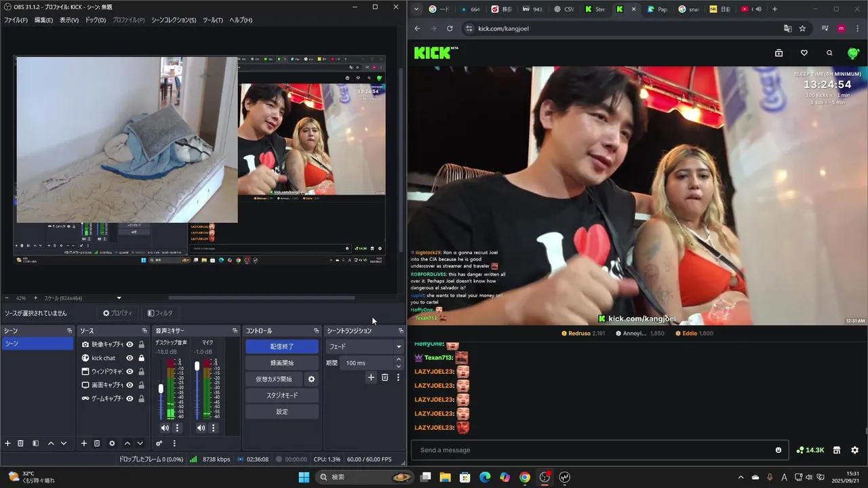Remove the selected scene with the trash icon in Scenes panel
The height and width of the screenshot is (488, 868).
click(x=20, y=443)
